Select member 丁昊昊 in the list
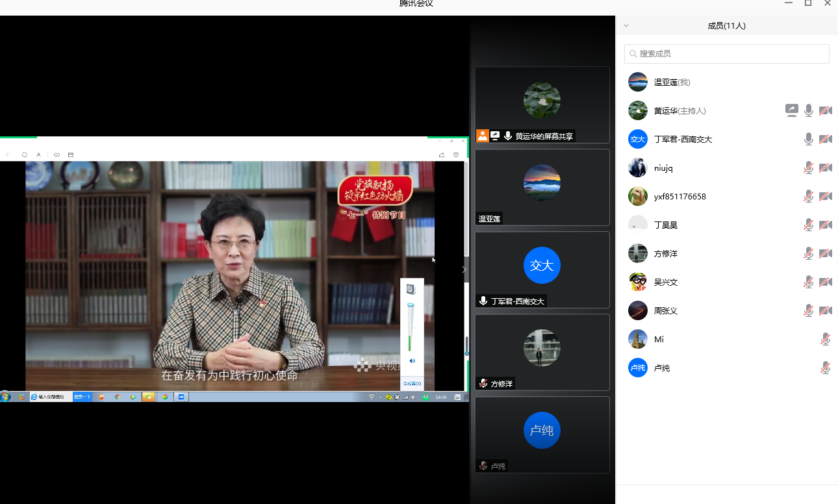This screenshot has width=838, height=504. pos(665,225)
